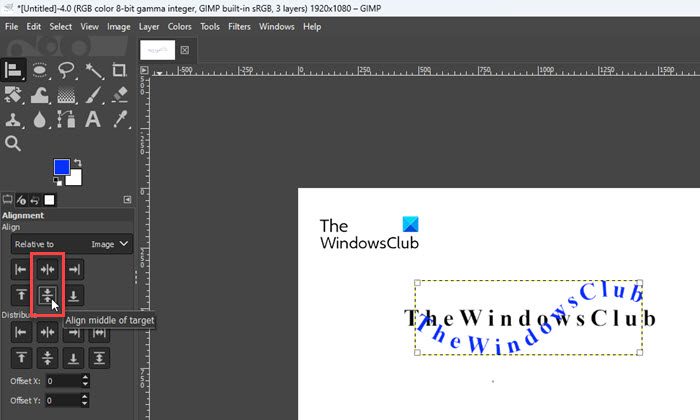The height and width of the screenshot is (420, 700).
Task: Select the Unified Transform tool
Action: coord(13,95)
